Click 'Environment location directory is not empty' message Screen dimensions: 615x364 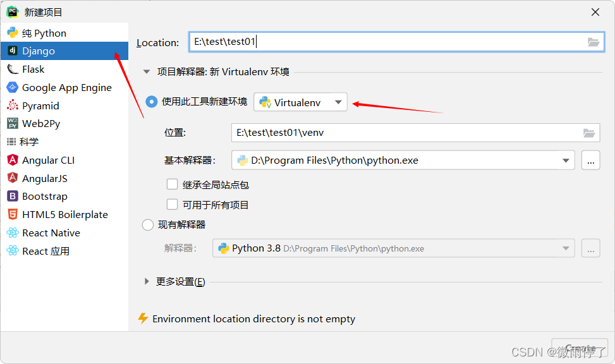tap(253, 319)
